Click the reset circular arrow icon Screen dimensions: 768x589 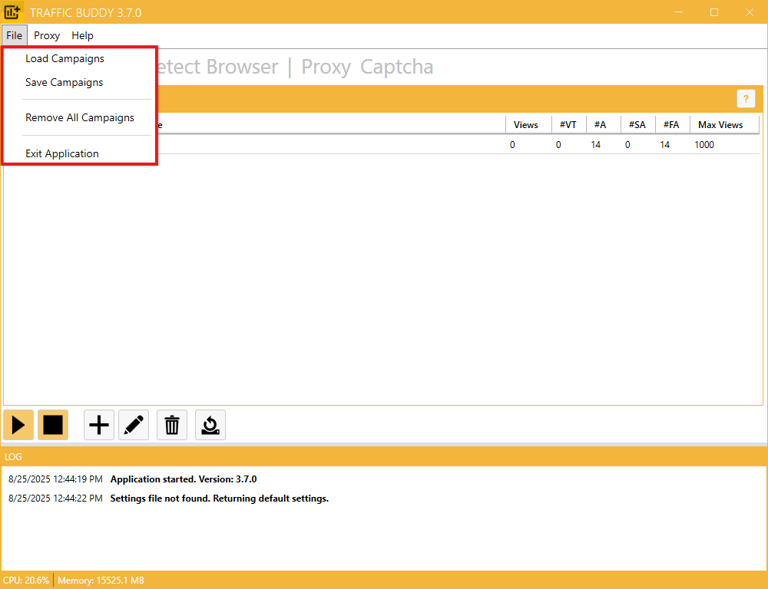tap(210, 425)
